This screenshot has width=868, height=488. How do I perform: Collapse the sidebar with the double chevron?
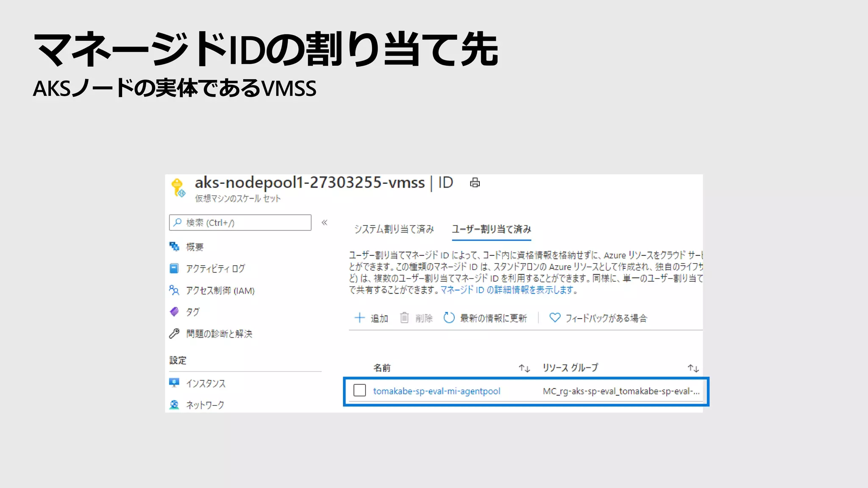tap(324, 222)
